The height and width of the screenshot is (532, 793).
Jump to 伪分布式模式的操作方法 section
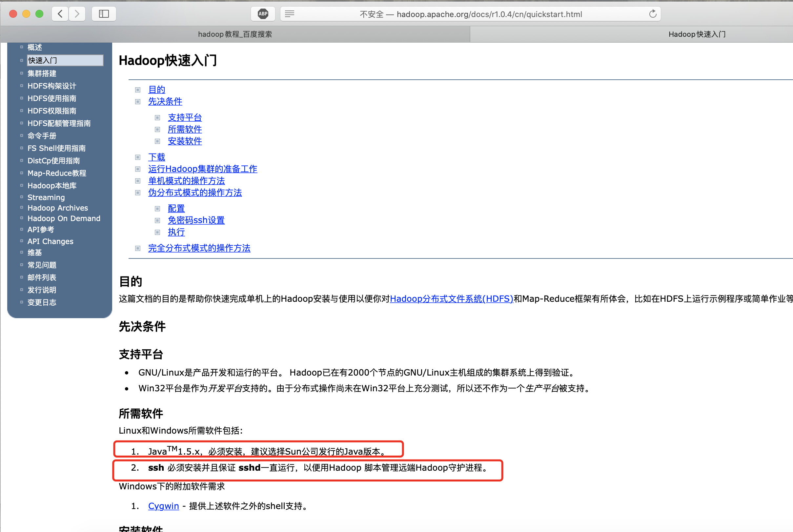[x=195, y=193]
